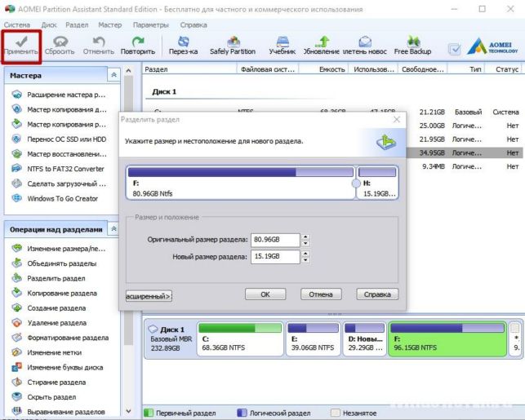Select Форматирование раздела operation

[60, 338]
